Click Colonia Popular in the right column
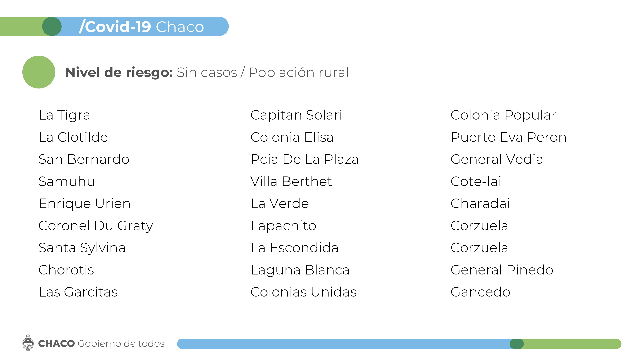This screenshot has width=644, height=362. [503, 115]
